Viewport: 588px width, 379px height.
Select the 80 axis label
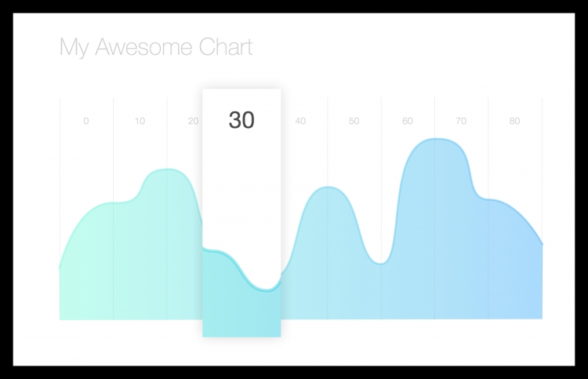(515, 121)
